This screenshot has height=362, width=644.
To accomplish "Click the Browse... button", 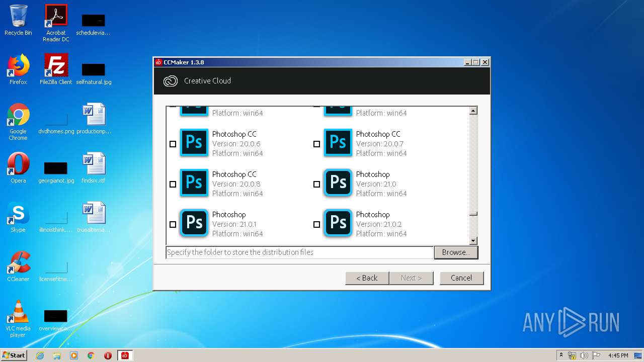I will coord(456,252).
